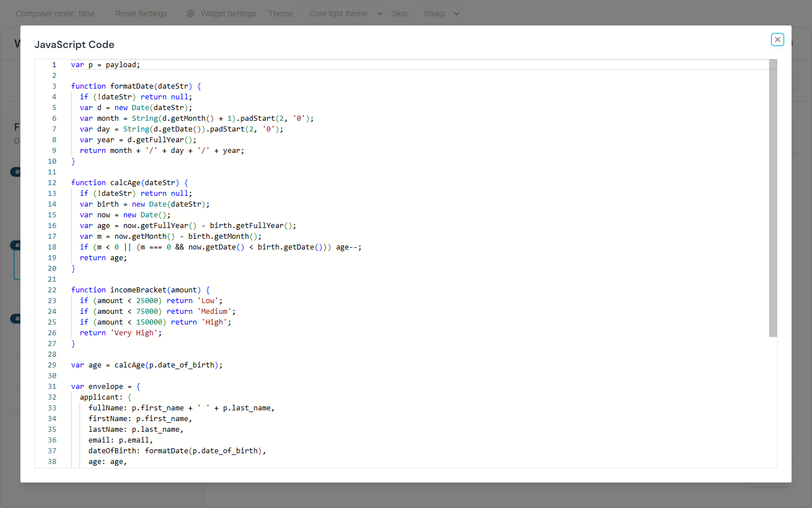Click the 'fullName: p.first_name' line
812x508 pixels.
(182, 408)
